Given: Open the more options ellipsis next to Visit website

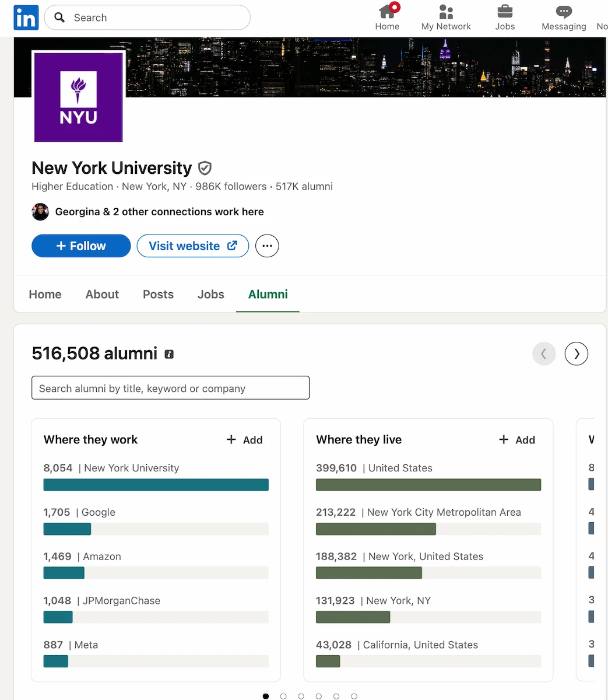Looking at the screenshot, I should click(x=267, y=246).
